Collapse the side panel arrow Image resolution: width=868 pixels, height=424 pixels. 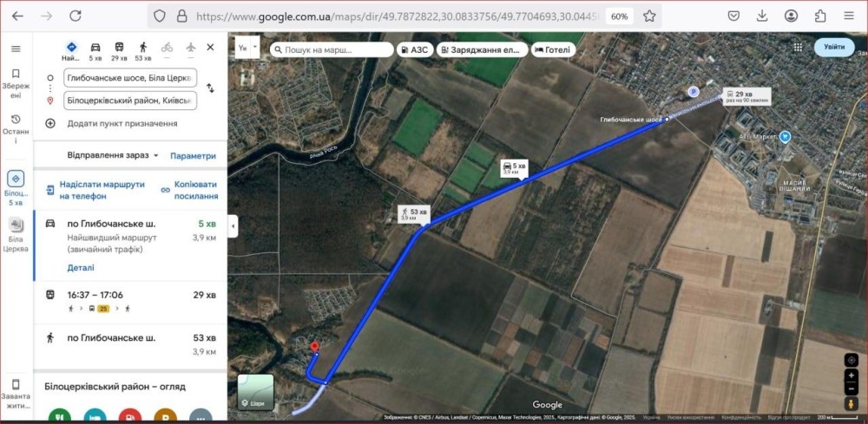(233, 226)
